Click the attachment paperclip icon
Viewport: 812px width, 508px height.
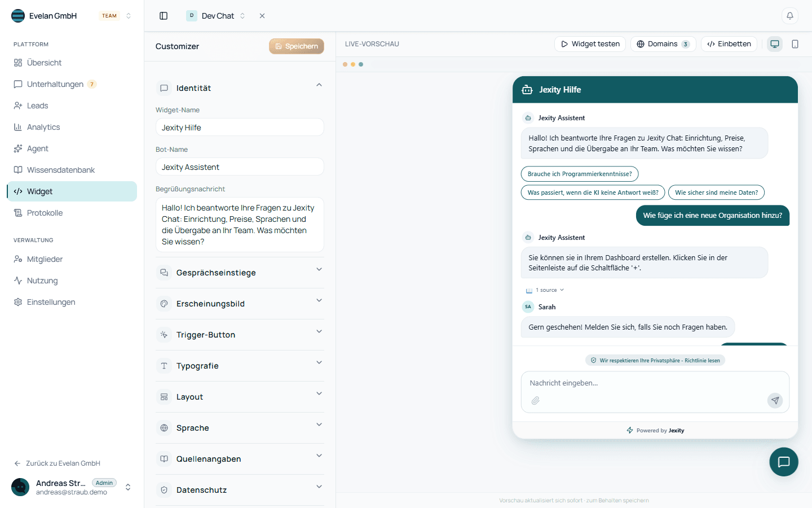coord(536,400)
